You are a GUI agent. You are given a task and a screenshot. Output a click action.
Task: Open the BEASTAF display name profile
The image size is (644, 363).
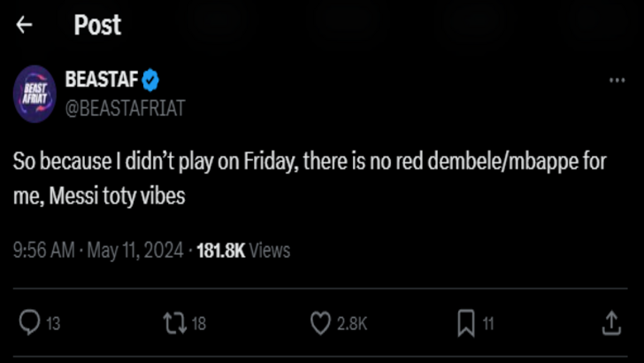tap(102, 81)
